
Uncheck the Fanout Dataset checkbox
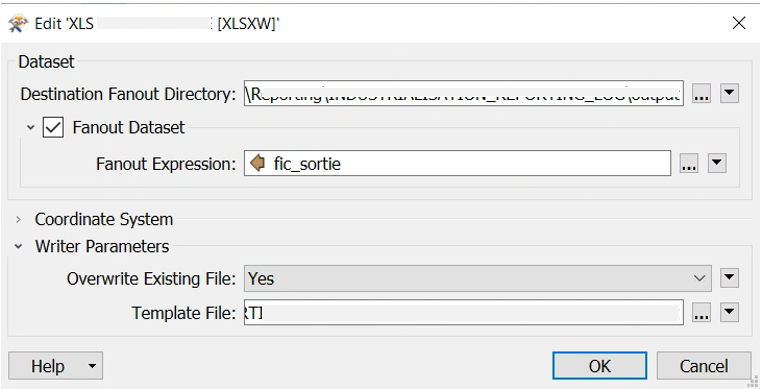[x=53, y=127]
